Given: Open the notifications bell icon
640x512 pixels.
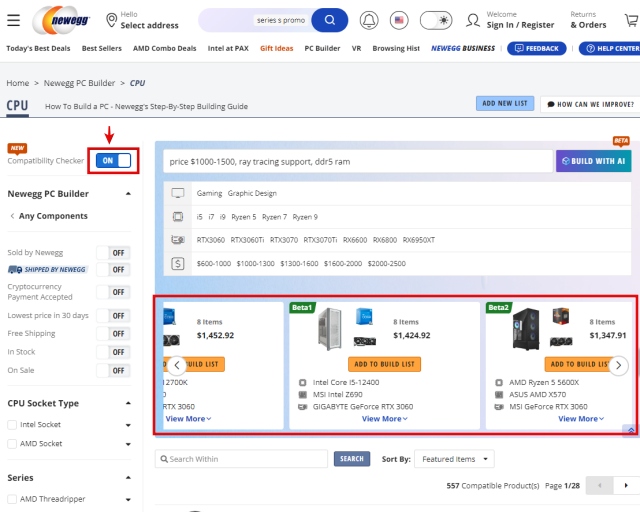Looking at the screenshot, I should (x=369, y=20).
